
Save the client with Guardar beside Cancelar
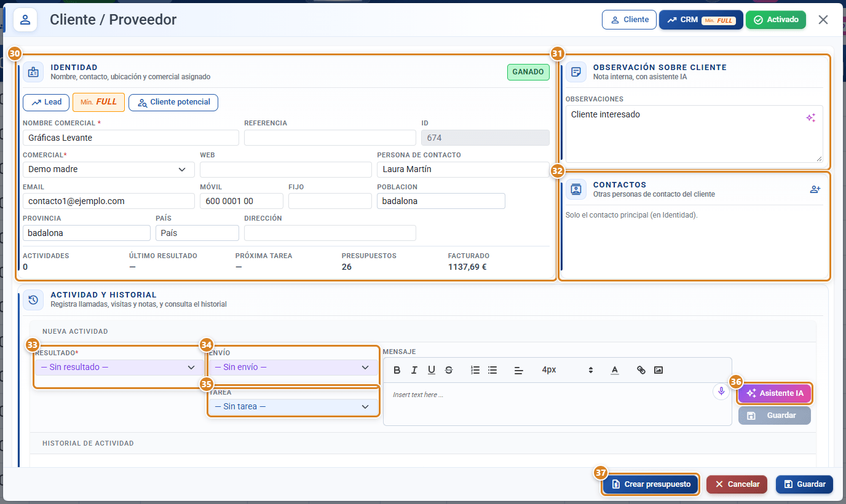click(804, 484)
